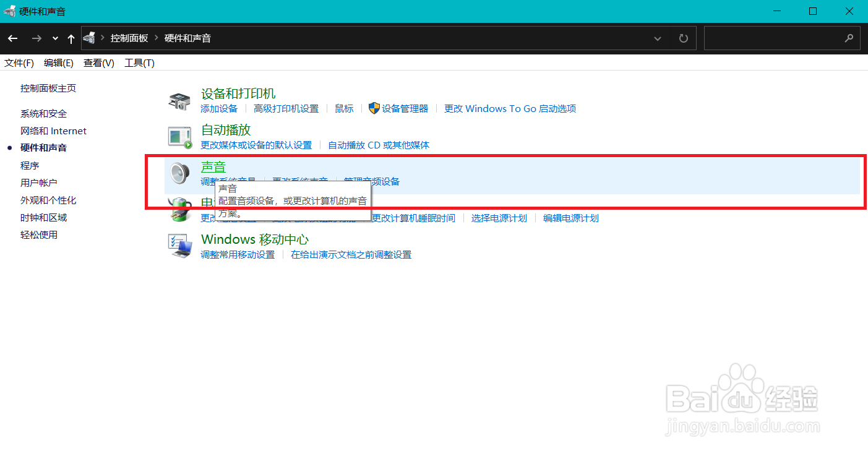Click the back navigation arrow

pos(12,38)
